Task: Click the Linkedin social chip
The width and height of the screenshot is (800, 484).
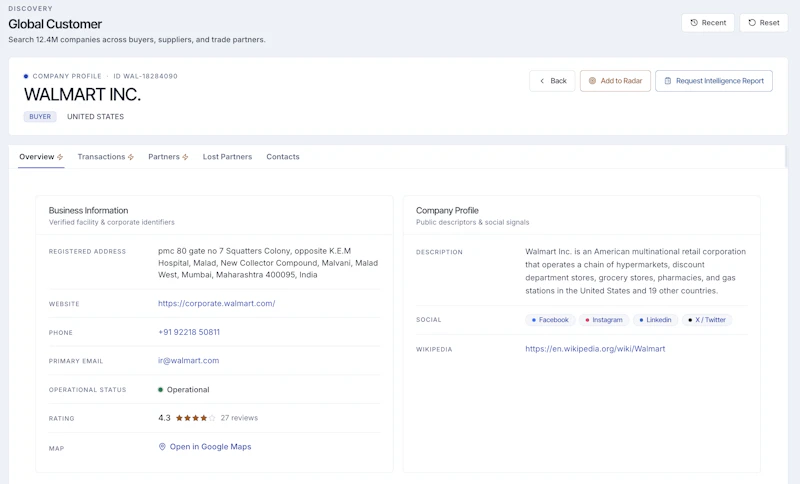Action: click(655, 320)
